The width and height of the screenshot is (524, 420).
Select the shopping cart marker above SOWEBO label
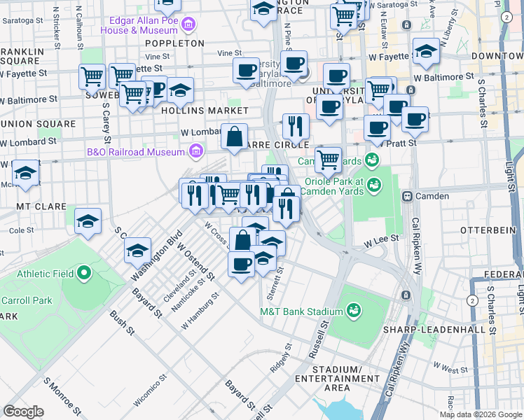[92, 80]
